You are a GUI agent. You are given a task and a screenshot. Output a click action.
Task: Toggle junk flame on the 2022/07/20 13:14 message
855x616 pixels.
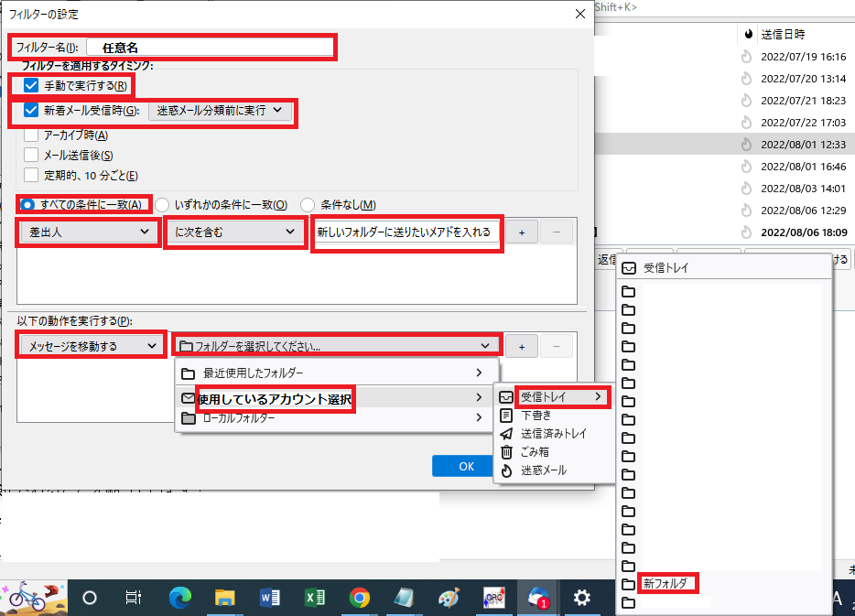point(746,79)
